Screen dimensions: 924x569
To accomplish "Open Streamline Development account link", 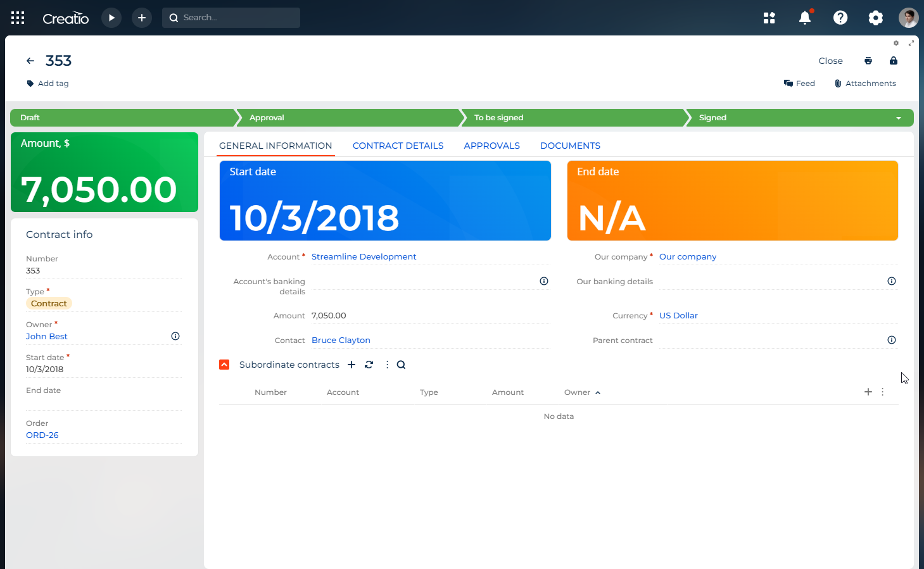I will point(364,256).
